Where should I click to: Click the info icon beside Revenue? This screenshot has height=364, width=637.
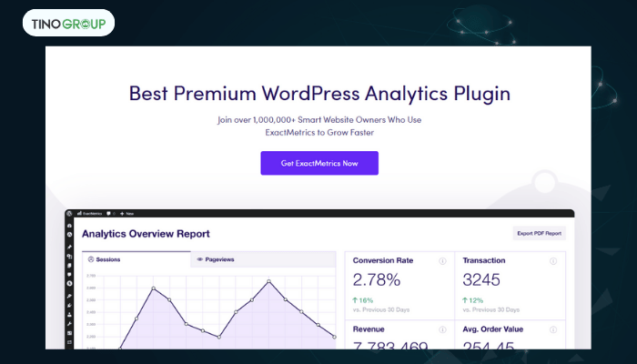point(443,329)
